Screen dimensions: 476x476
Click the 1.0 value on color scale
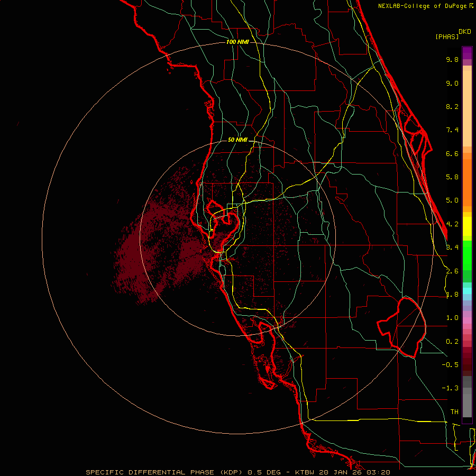[x=452, y=318]
